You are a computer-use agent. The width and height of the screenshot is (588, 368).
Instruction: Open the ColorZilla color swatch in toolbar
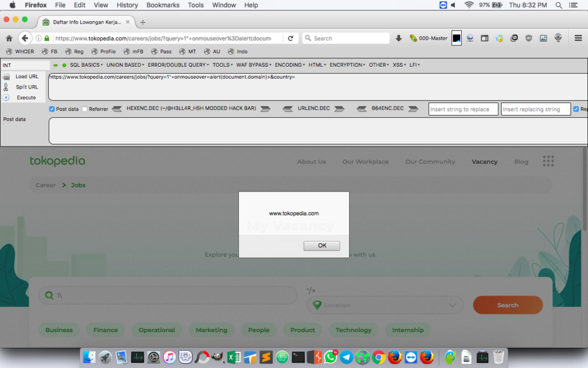457,38
